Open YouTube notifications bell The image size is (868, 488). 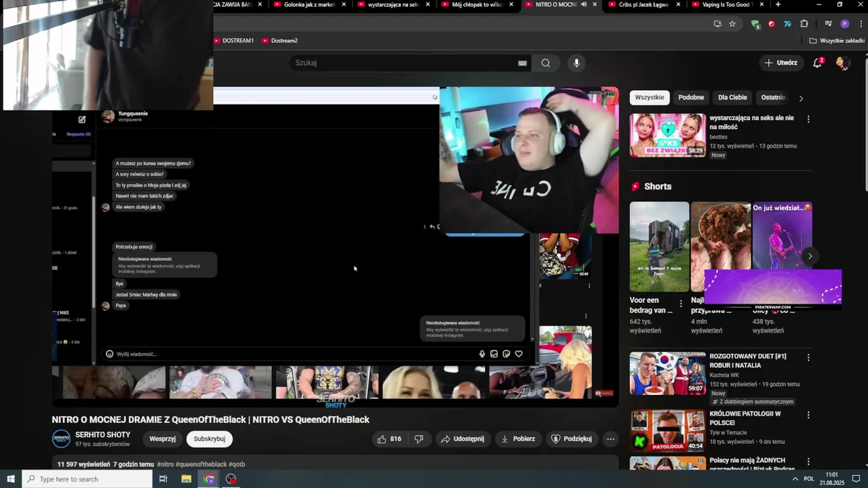click(x=818, y=62)
